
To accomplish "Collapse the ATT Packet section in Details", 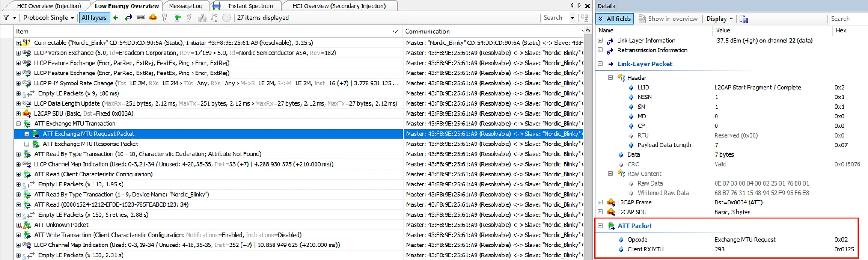I will pos(600,226).
